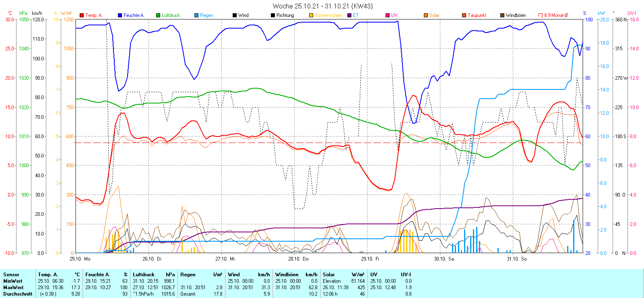The image size is (644, 298).
Task: Click the magenta UV legend square
Action: [x=388, y=15]
